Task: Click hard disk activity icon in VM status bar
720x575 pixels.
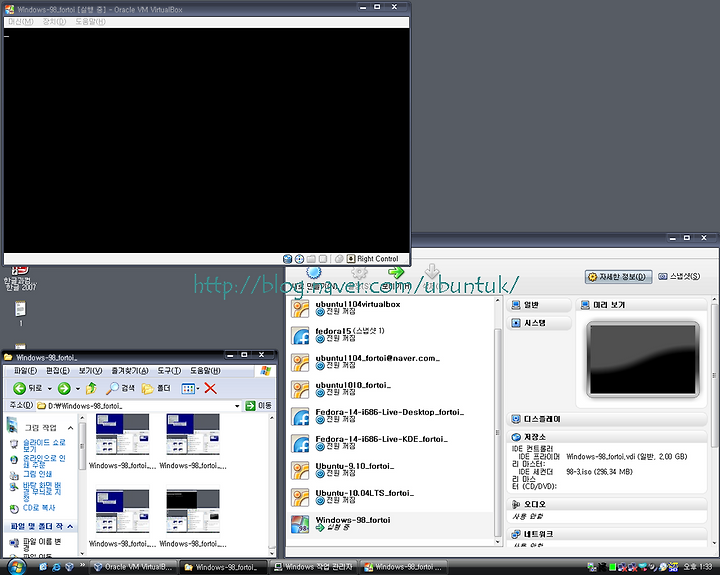Action: (x=287, y=259)
